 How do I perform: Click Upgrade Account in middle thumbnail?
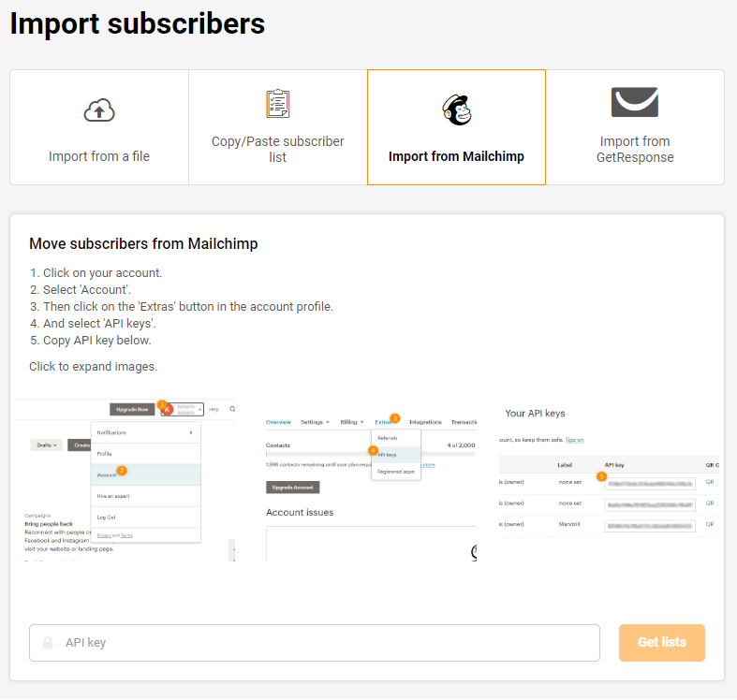point(293,488)
